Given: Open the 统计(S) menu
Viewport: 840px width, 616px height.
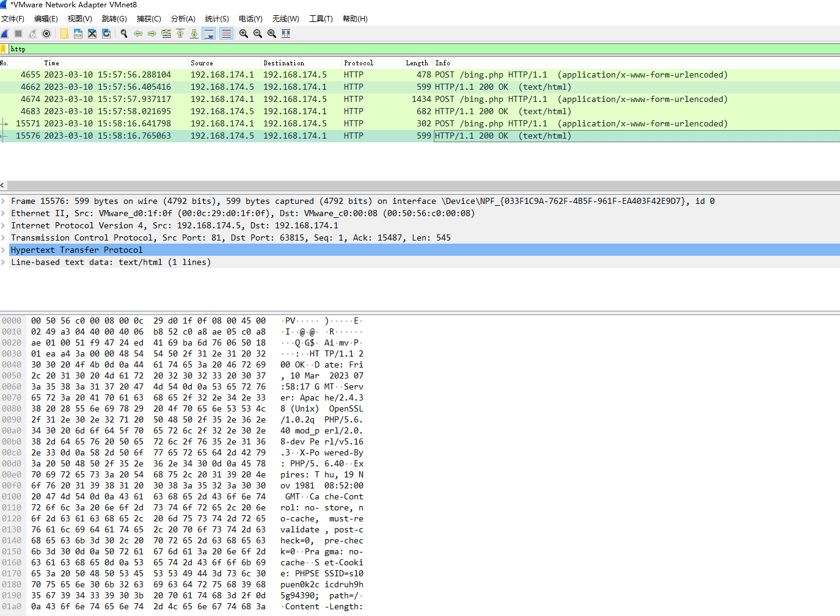Looking at the screenshot, I should (217, 19).
